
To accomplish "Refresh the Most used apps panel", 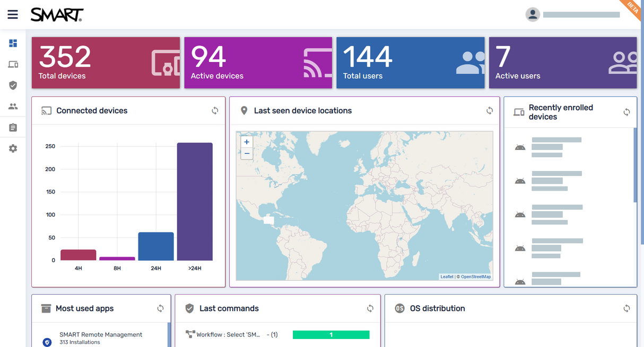I will pos(160,308).
